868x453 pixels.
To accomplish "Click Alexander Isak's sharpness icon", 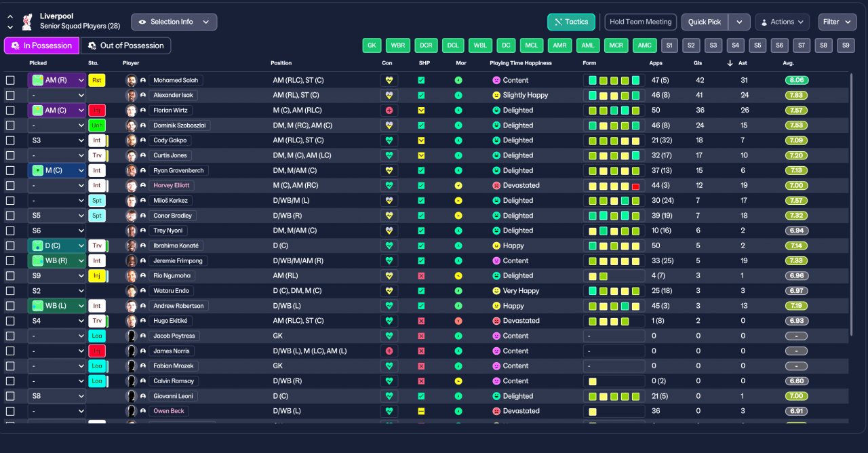I will pos(421,95).
